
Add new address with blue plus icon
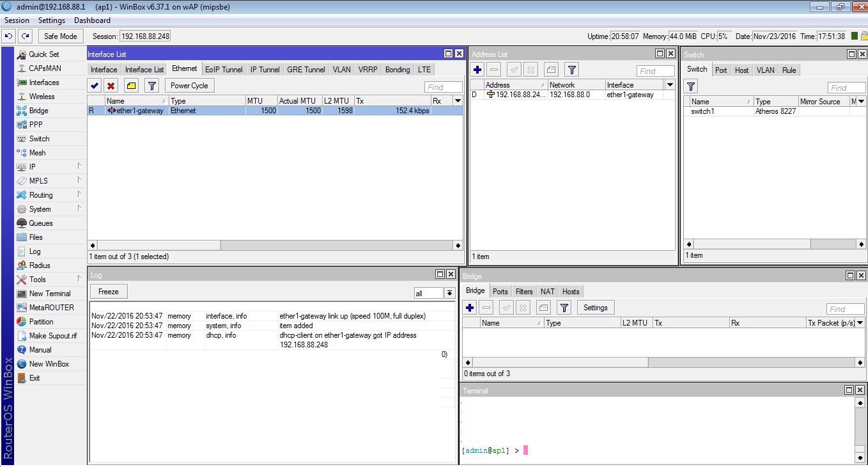click(x=477, y=70)
